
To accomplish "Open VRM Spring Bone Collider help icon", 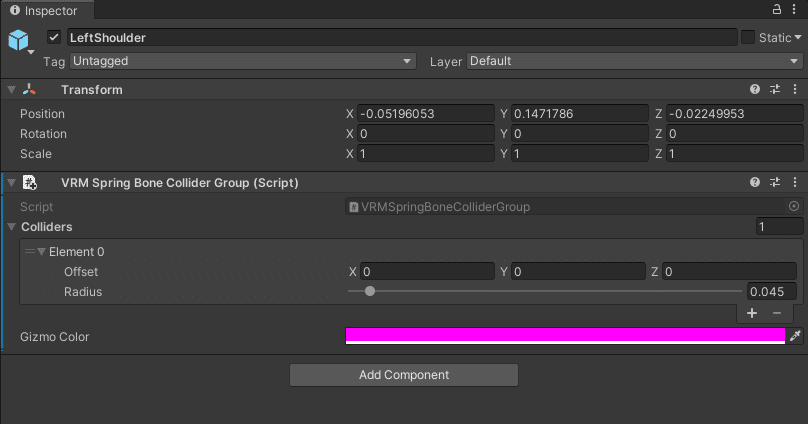I will click(x=755, y=182).
